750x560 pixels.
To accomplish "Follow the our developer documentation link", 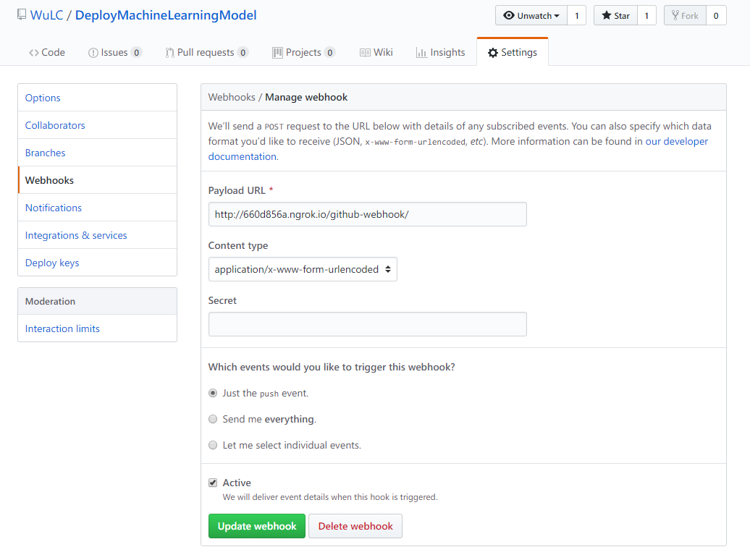I will (x=676, y=142).
